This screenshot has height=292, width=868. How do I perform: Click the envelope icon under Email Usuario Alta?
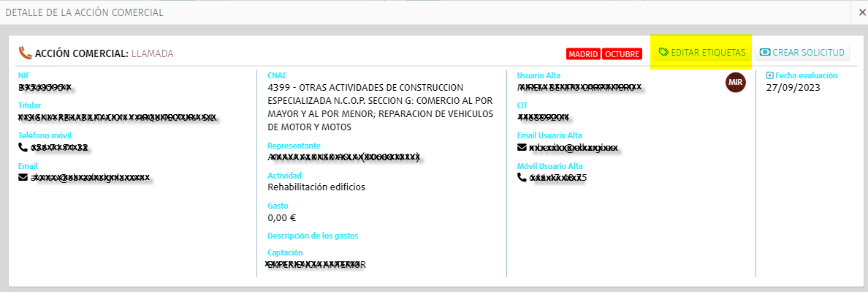pyautogui.click(x=522, y=147)
